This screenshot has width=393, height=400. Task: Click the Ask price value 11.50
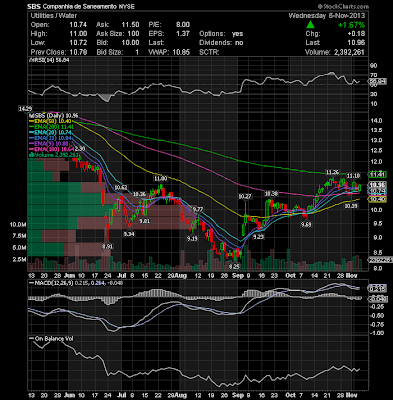[x=131, y=25]
